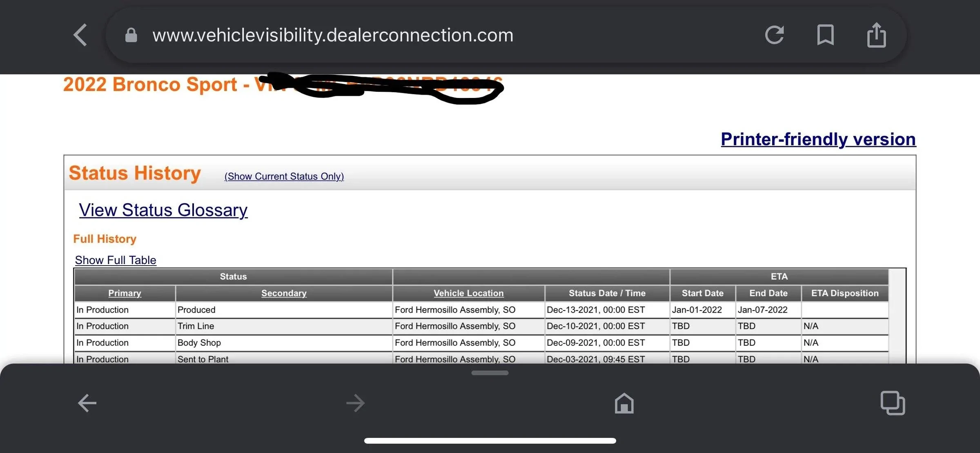This screenshot has height=453, width=980.
Task: Sort by Secondary column header
Action: pyautogui.click(x=284, y=293)
